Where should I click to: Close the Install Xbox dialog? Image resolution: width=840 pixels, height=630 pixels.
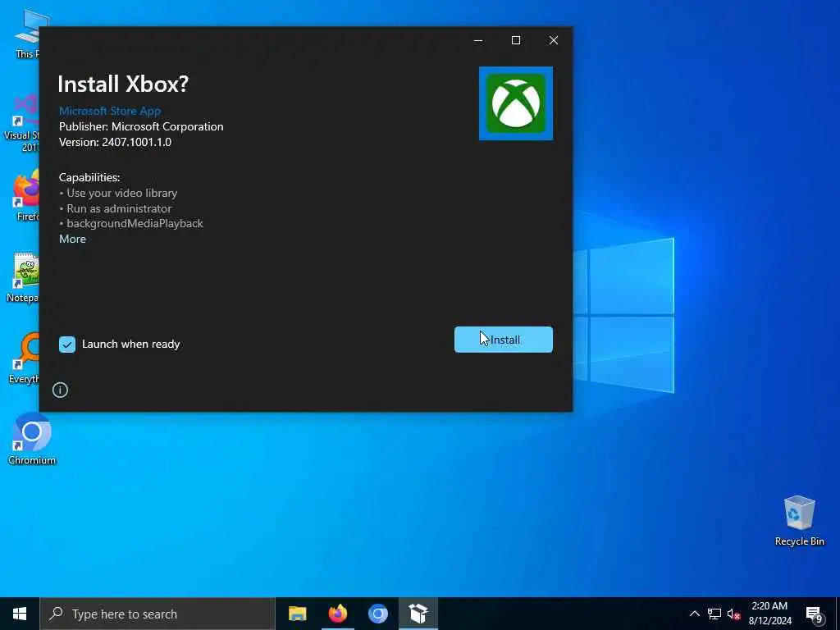[554, 40]
